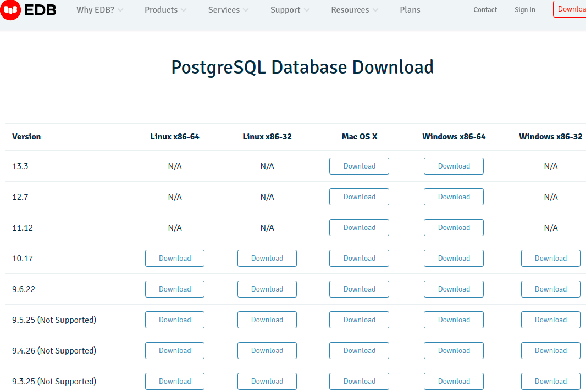Download 9.3.25 for Windows x86-64
586x392 pixels.
pos(454,381)
